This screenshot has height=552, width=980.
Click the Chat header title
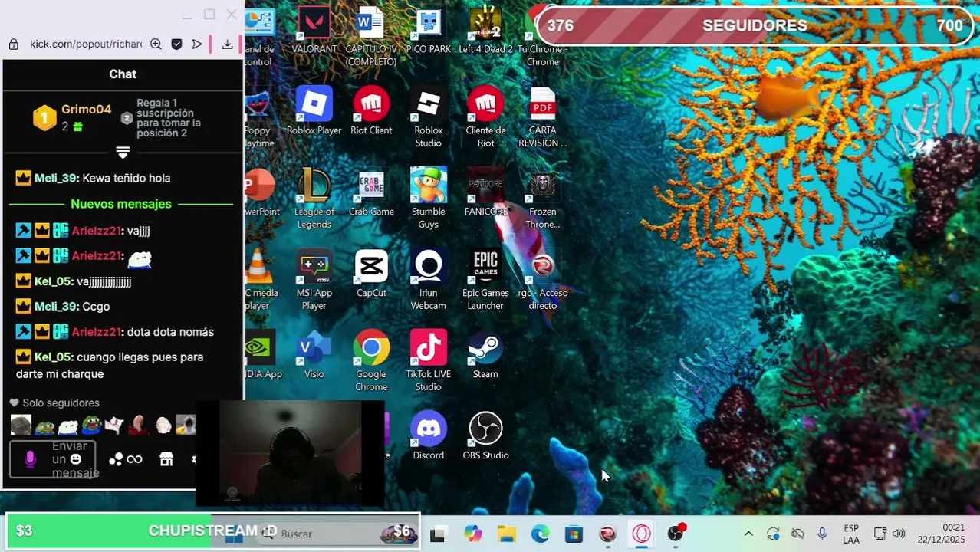pos(123,74)
